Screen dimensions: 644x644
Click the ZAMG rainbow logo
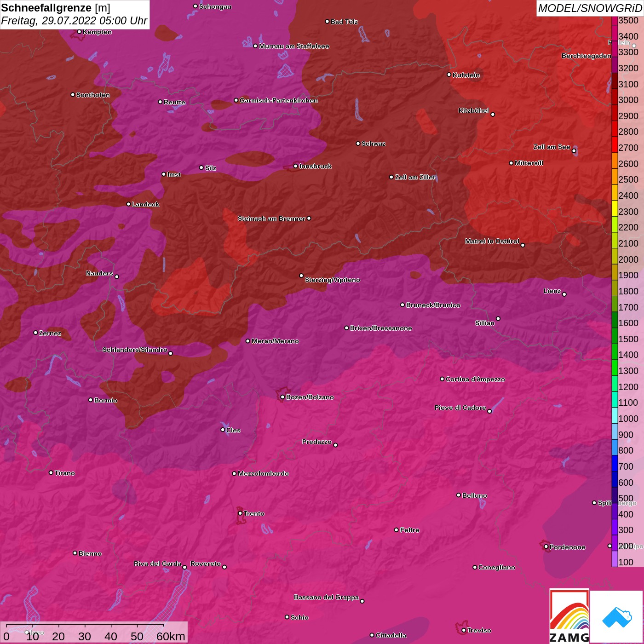tap(569, 616)
